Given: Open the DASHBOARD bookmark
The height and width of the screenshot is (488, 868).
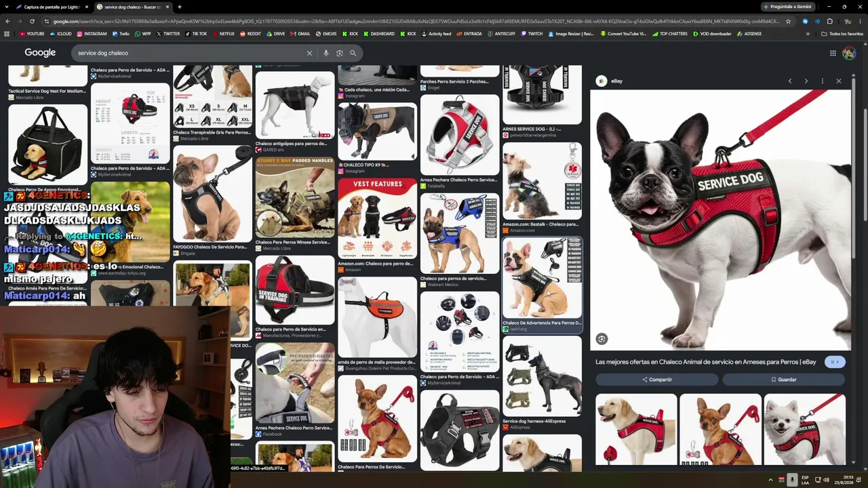Looking at the screenshot, I should [x=379, y=34].
